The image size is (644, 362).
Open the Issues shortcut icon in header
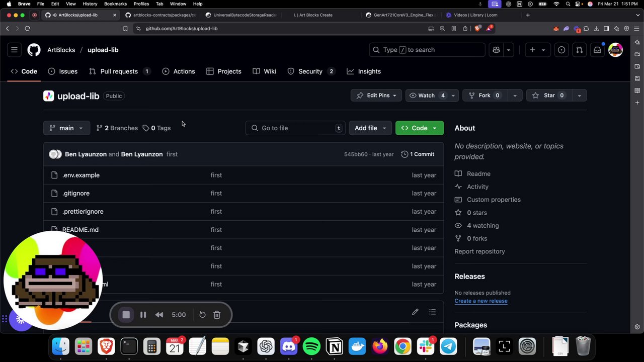coord(561,50)
